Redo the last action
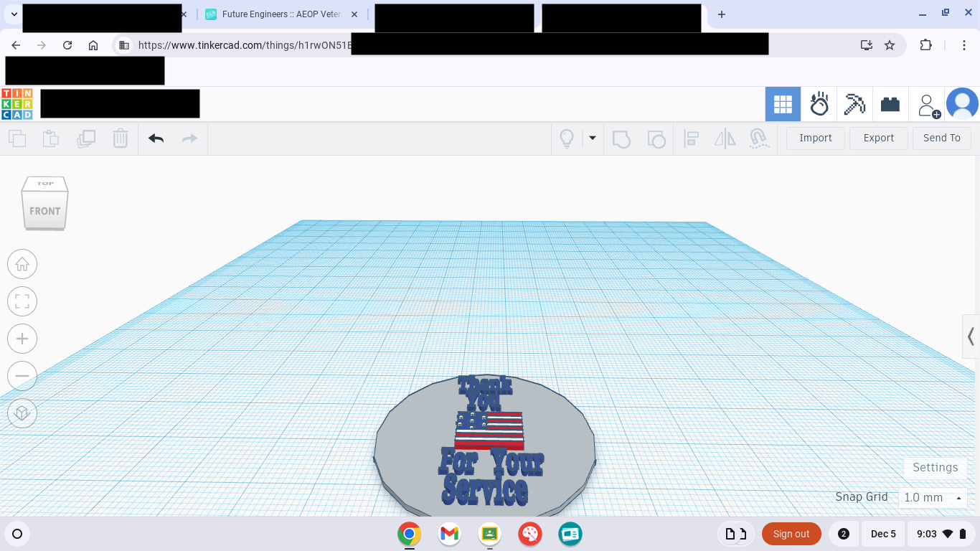980x551 pixels. point(189,138)
